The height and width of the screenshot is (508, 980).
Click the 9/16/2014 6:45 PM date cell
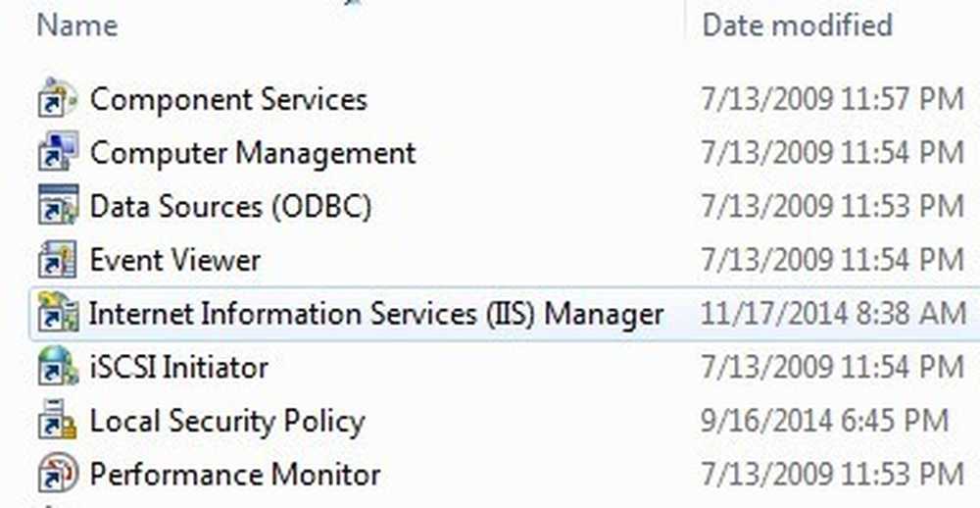(824, 421)
